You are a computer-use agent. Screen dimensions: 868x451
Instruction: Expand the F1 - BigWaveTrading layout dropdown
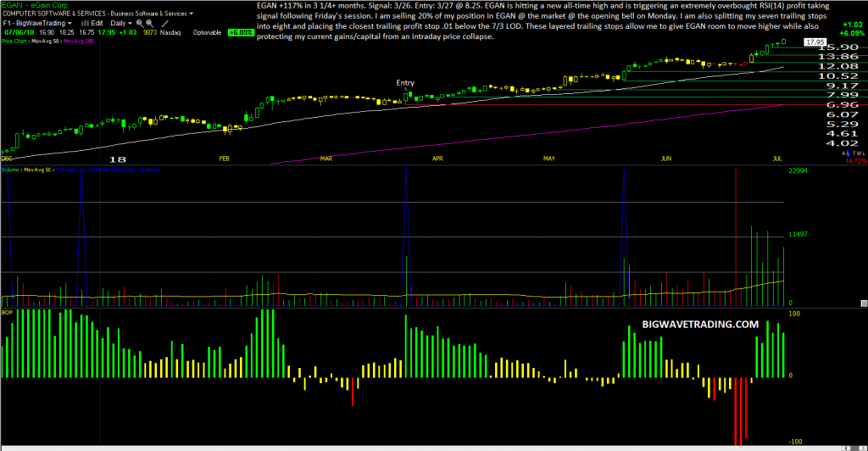(x=37, y=23)
